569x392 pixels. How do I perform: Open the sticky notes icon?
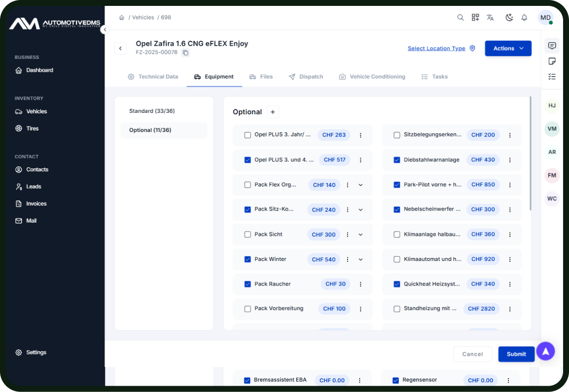point(552,61)
